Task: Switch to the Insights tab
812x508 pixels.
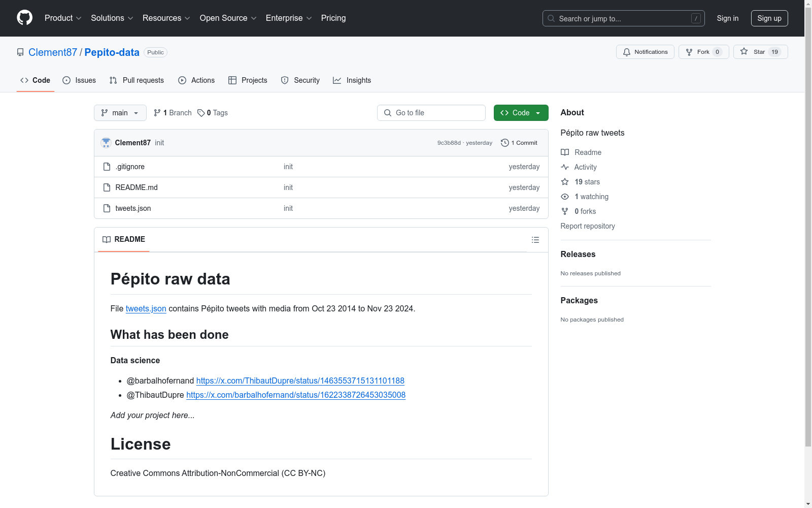Action: (352, 80)
